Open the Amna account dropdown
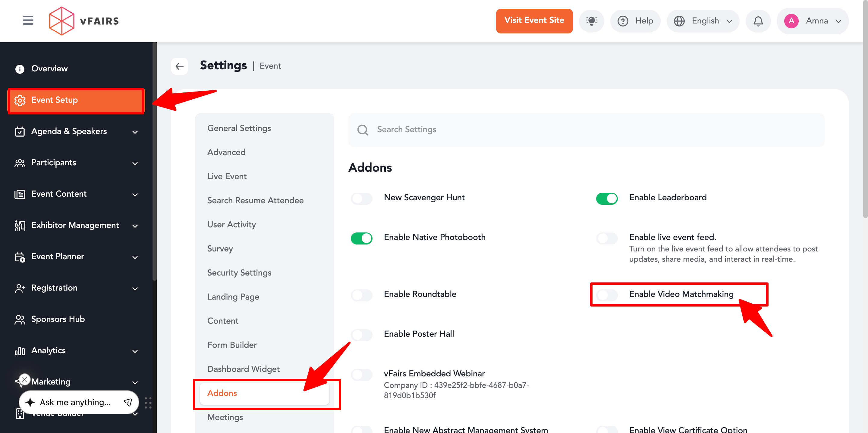 pos(813,21)
